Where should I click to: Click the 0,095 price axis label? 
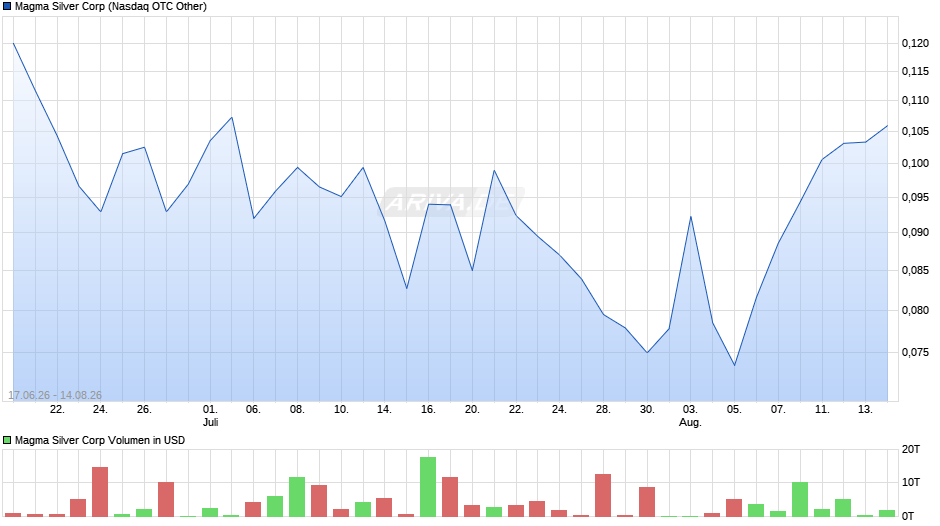pyautogui.click(x=915, y=197)
